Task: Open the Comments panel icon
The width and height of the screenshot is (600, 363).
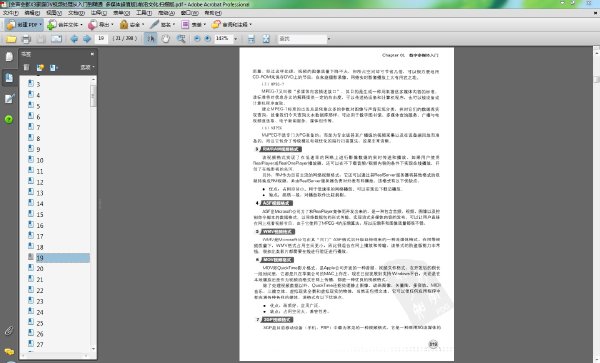Action: click(9, 351)
